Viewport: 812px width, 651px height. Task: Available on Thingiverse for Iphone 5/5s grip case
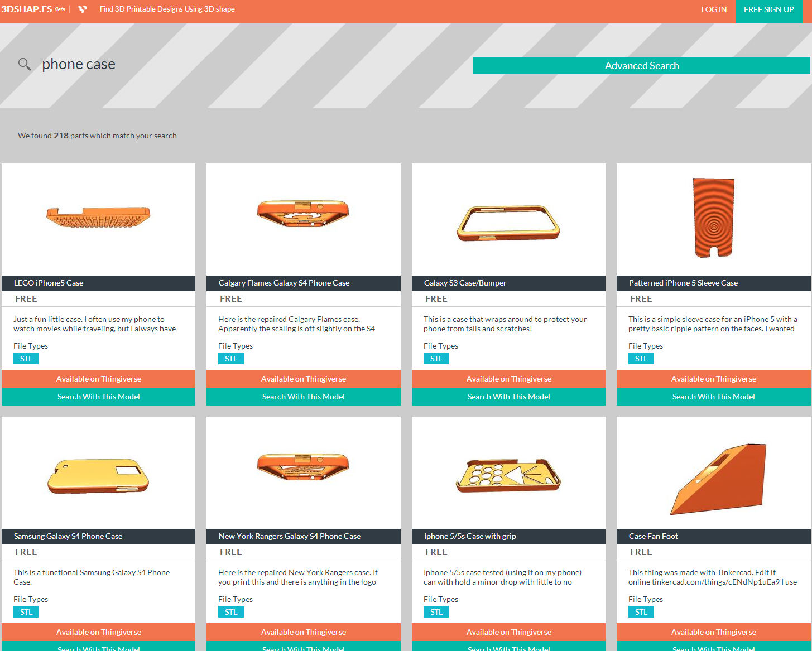click(508, 632)
